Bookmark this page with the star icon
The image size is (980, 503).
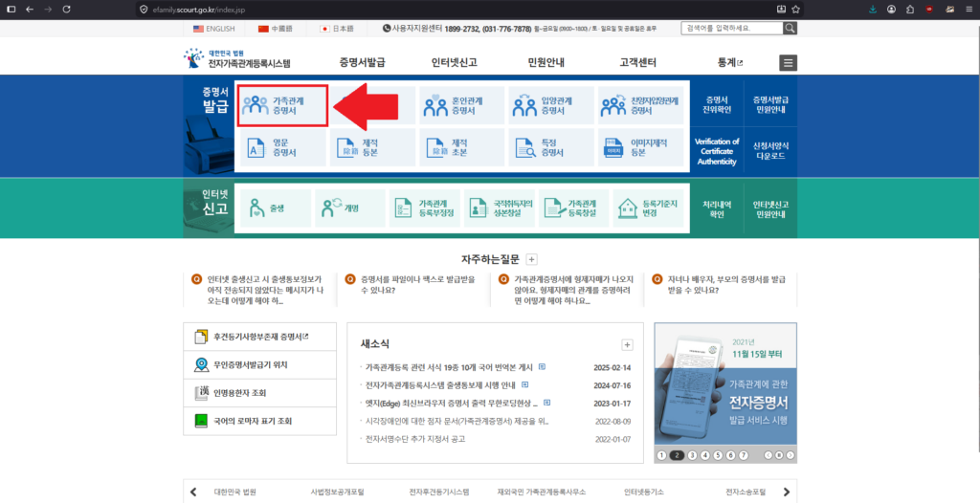coord(795,10)
